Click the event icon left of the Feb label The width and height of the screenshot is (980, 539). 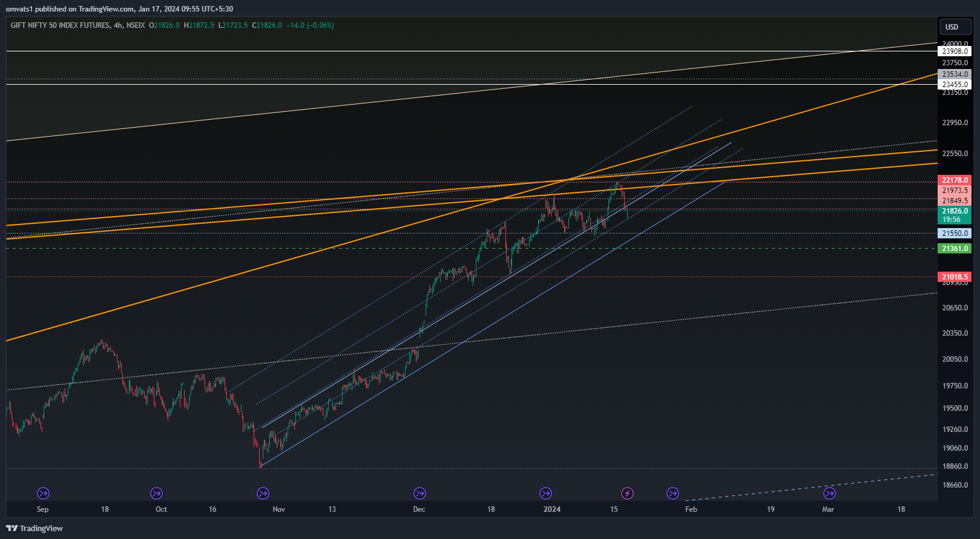(673, 493)
